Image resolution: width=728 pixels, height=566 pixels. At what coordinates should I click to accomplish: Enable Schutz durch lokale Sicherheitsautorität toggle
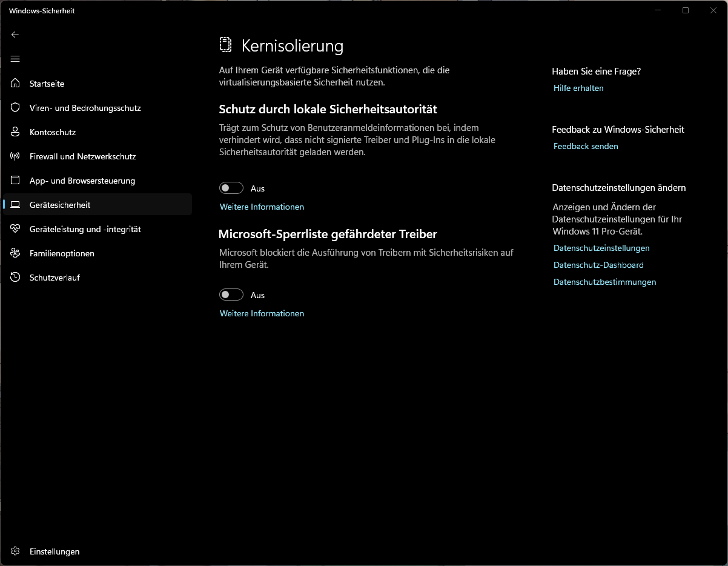pyautogui.click(x=231, y=188)
